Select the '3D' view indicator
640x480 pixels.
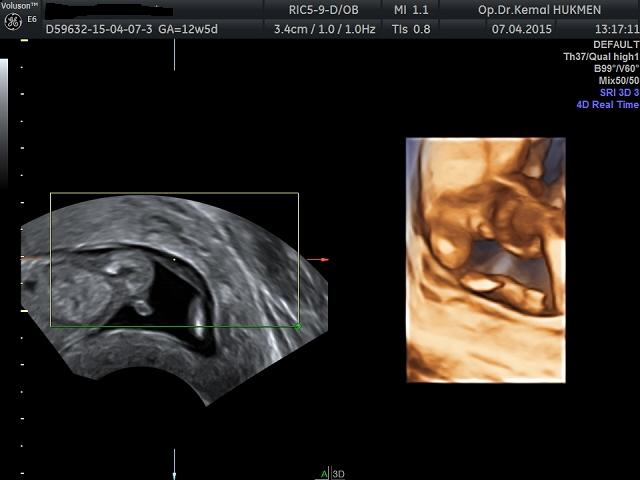[x=338, y=474]
